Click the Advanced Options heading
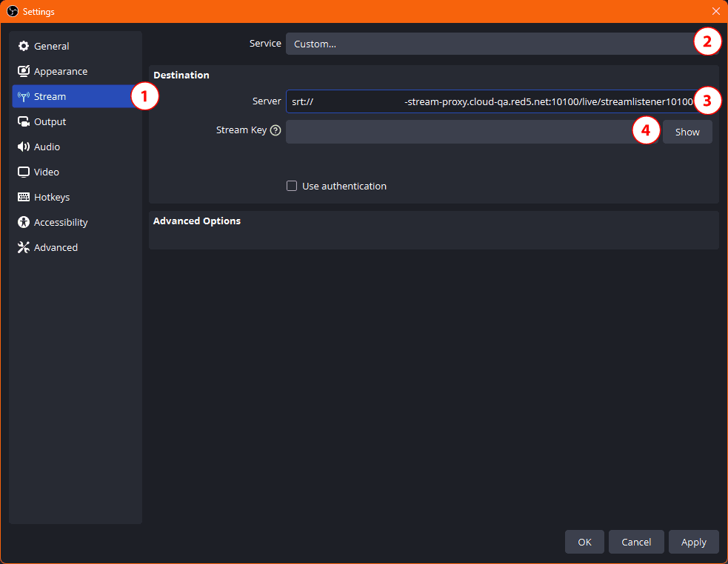Image resolution: width=728 pixels, height=564 pixels. (x=197, y=221)
